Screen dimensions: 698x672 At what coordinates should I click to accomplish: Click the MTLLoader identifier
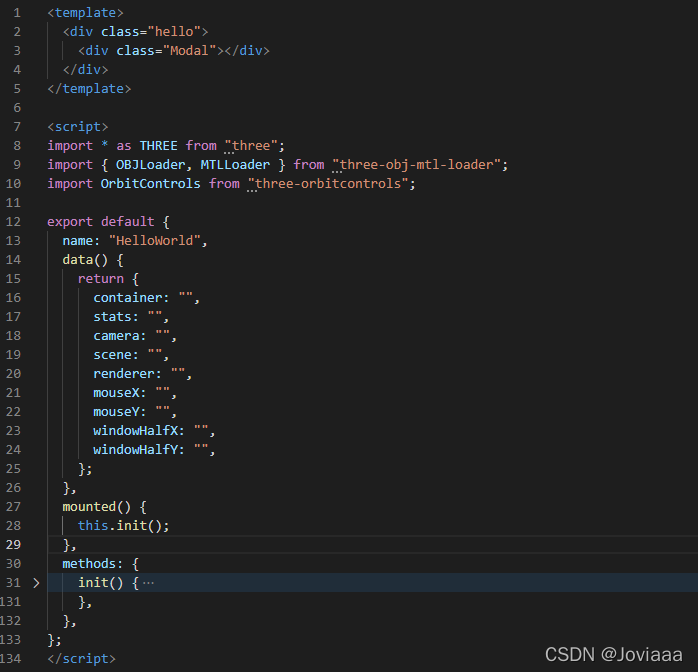coord(235,165)
